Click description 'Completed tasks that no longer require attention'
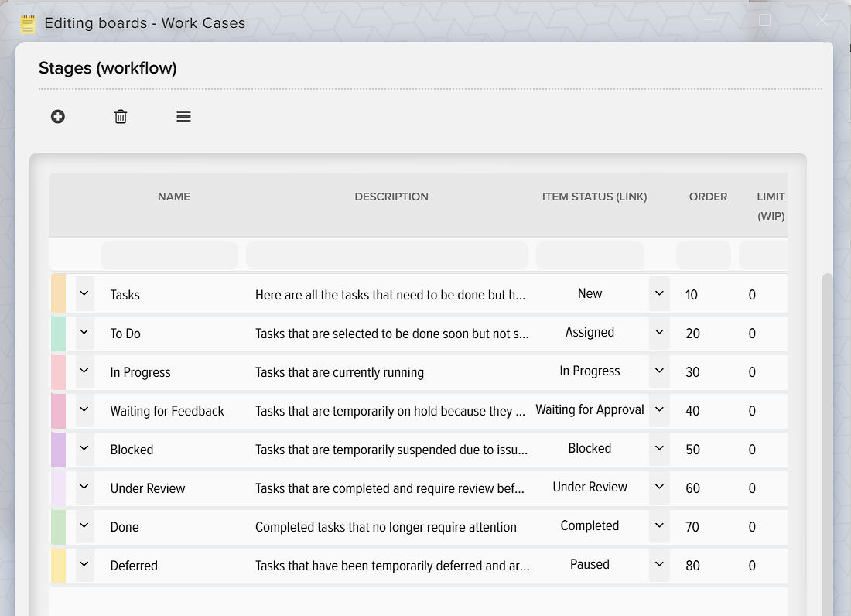Viewport: 851px width, 616px height. pos(386,527)
